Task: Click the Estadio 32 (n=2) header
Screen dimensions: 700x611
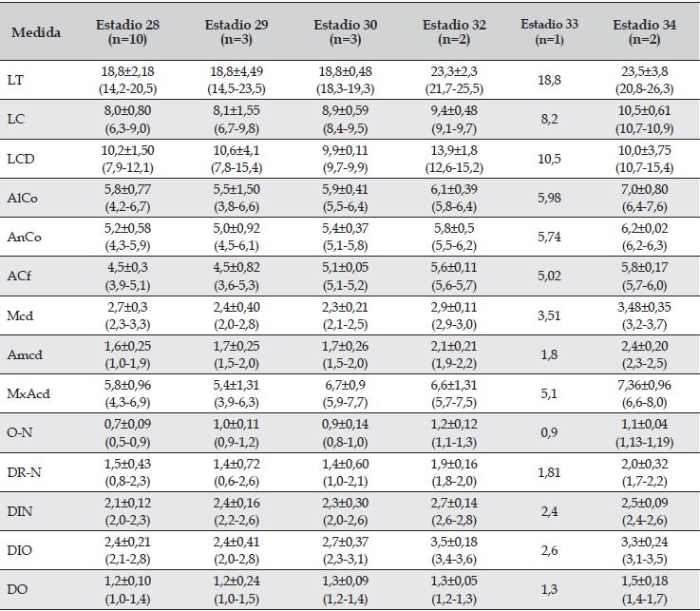Action: [x=455, y=33]
